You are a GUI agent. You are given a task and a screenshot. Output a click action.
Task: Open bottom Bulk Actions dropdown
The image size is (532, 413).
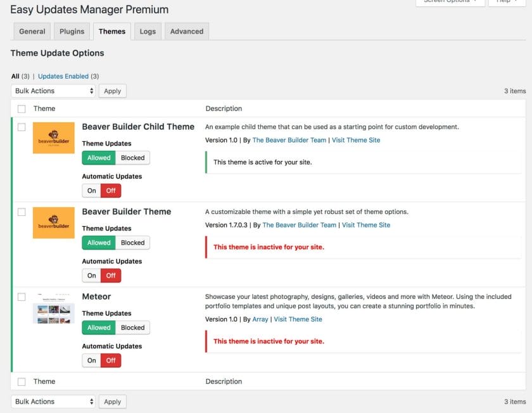click(x=53, y=402)
